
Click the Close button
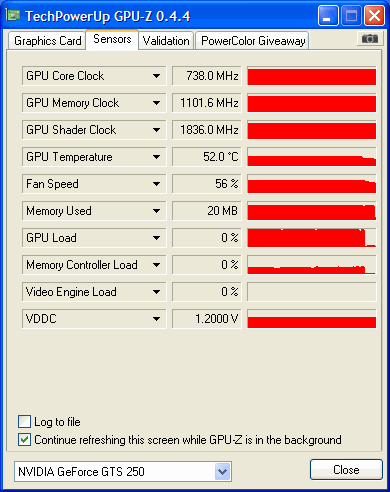click(346, 470)
